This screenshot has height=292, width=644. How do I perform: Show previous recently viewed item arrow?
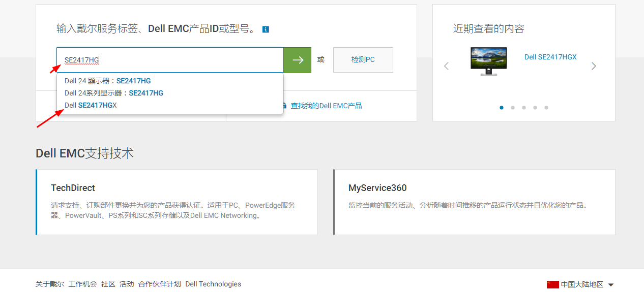(446, 66)
